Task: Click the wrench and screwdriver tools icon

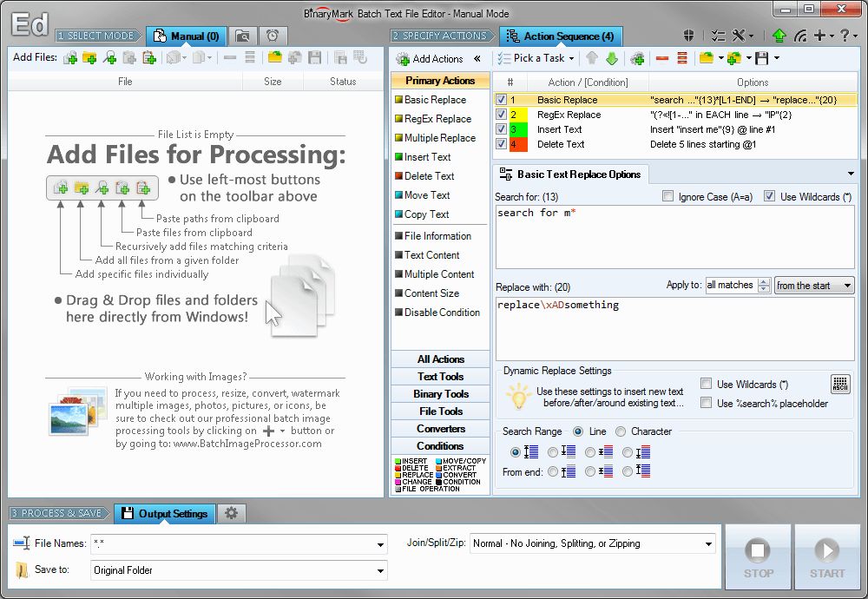Action: point(739,36)
